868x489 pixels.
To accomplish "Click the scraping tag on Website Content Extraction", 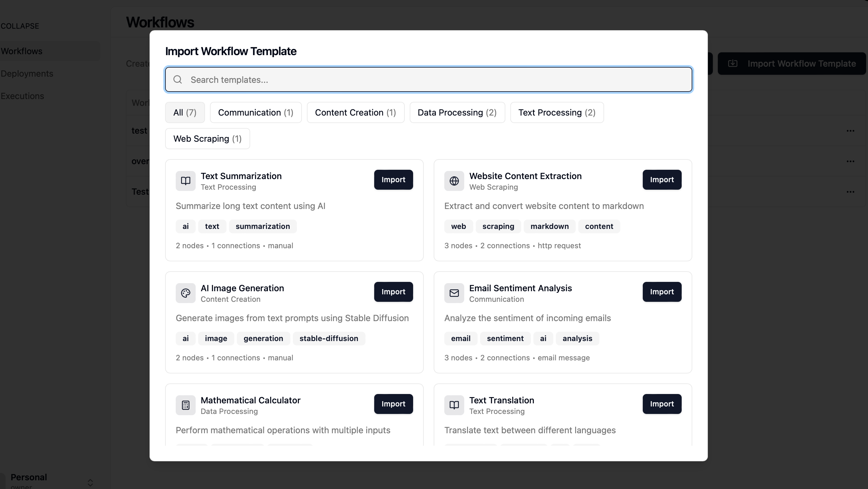I will [x=498, y=226].
